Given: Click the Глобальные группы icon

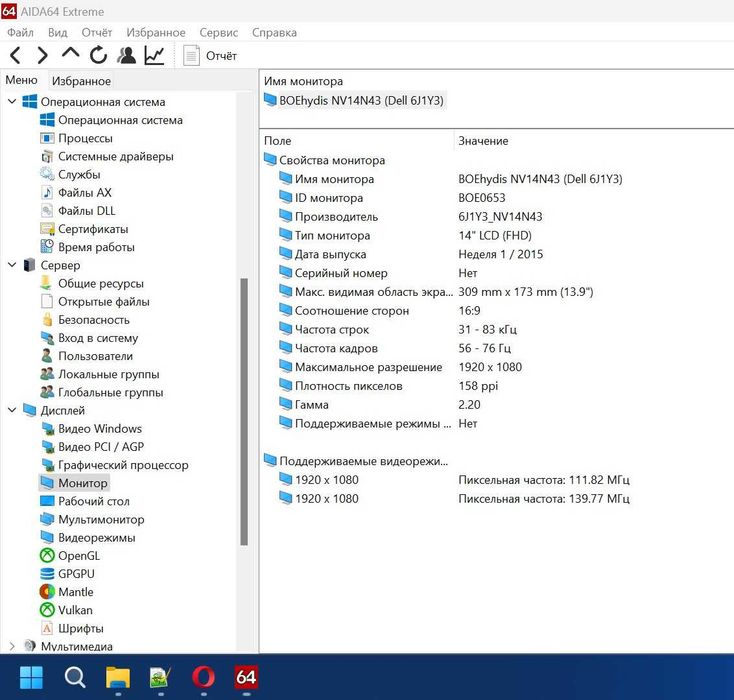Looking at the screenshot, I should [47, 392].
